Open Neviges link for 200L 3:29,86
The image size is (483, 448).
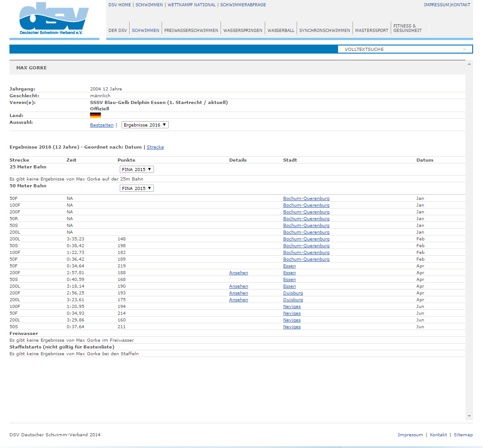[292, 321]
